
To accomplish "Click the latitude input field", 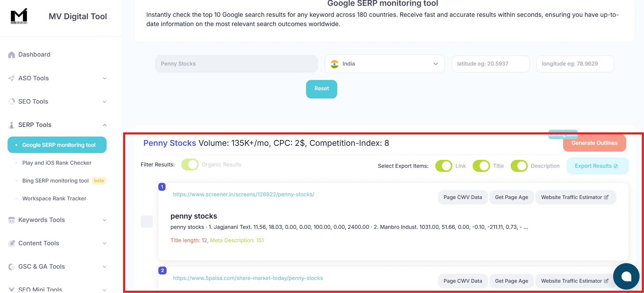I will tap(490, 64).
